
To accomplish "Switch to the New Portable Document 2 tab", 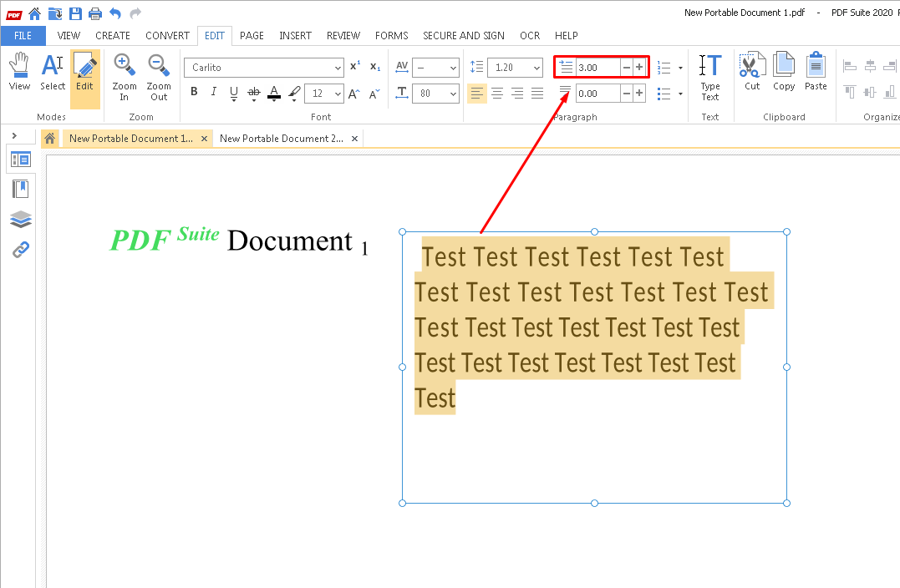I will pos(282,139).
